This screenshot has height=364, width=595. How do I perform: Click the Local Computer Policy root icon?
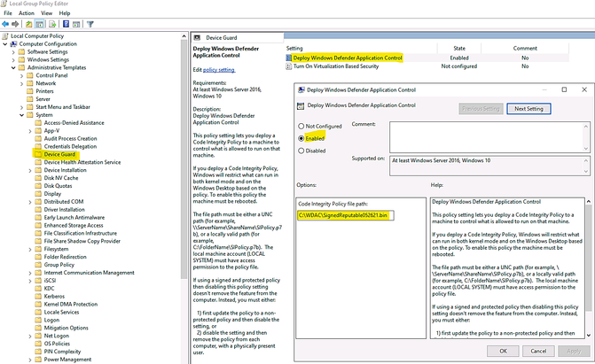(x=5, y=36)
